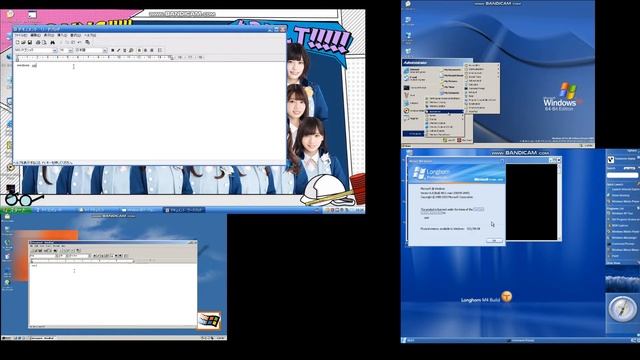Click the help question mark in Longhorn About dialog

pos(502,161)
